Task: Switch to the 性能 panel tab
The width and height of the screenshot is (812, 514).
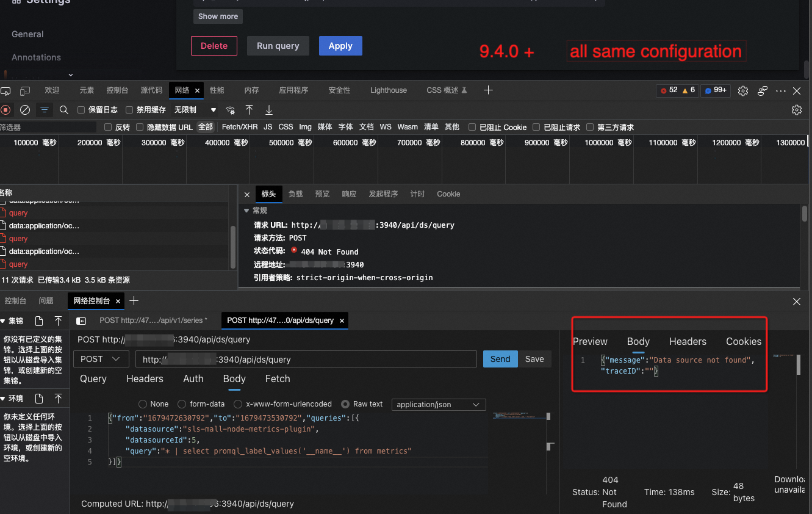Action: point(217,90)
